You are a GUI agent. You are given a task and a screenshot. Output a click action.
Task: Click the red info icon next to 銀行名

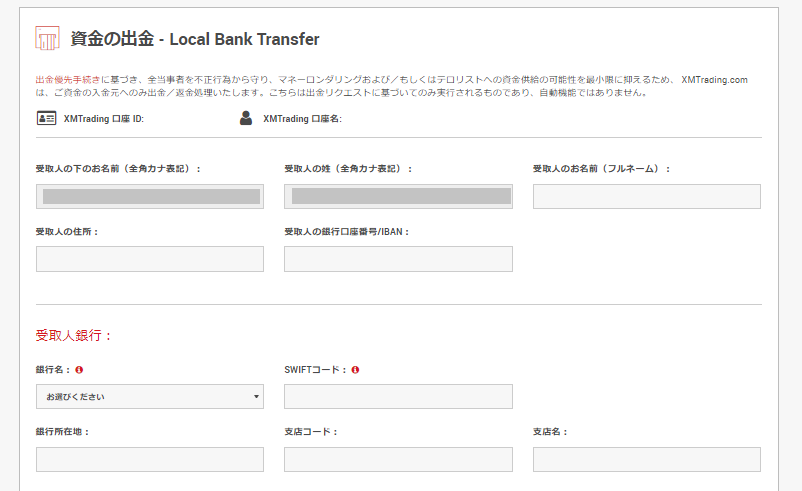pyautogui.click(x=79, y=369)
